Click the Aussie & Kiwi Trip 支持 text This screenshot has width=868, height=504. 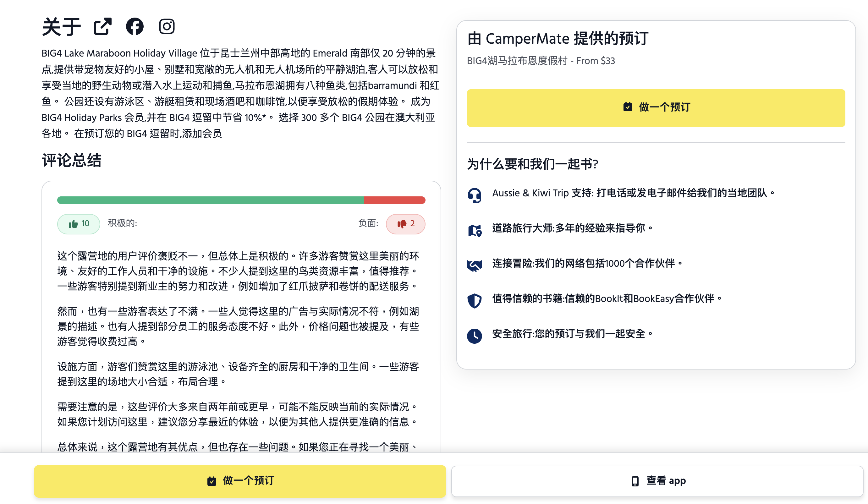(x=543, y=193)
